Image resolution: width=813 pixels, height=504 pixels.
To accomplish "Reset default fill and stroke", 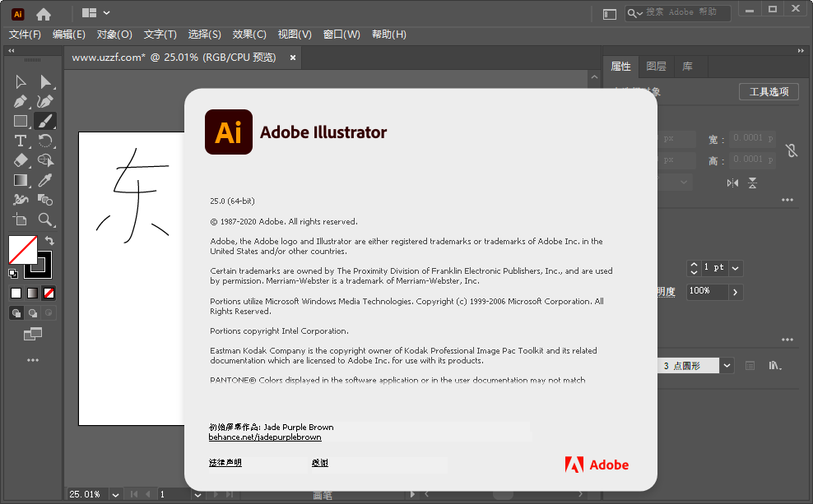I will pyautogui.click(x=13, y=274).
